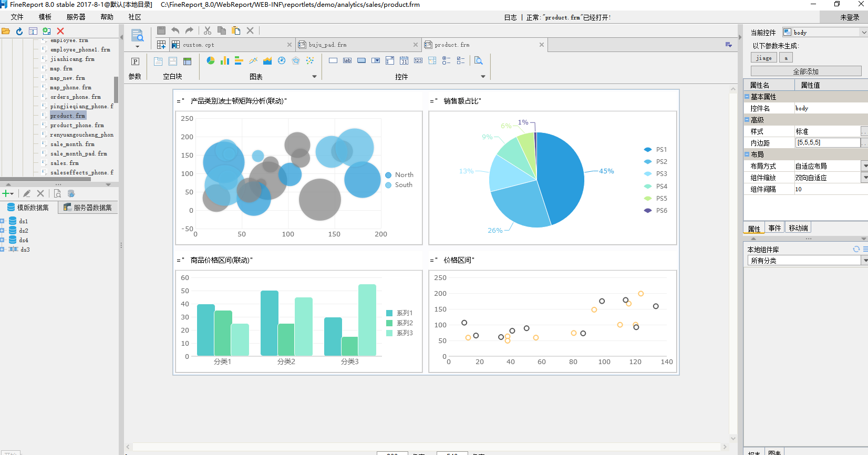Copy the selected component
This screenshot has height=455, width=868.
pos(222,30)
